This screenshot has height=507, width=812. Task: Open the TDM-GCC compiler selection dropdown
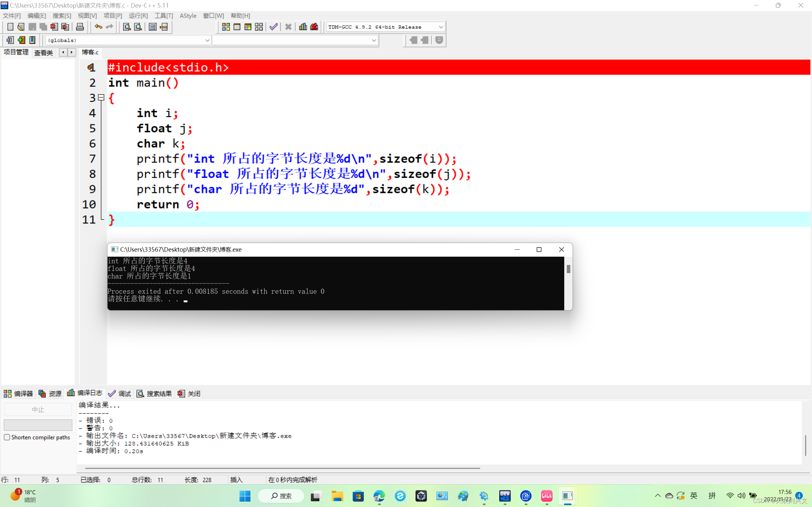pos(441,27)
